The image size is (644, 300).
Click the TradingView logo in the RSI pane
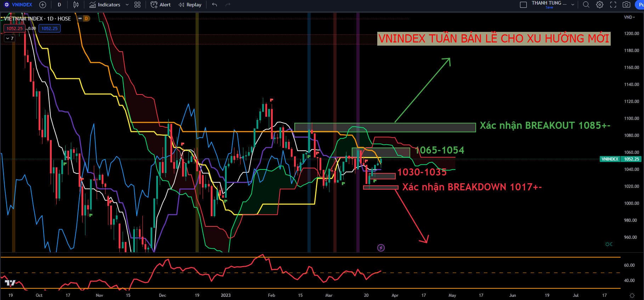point(10,283)
